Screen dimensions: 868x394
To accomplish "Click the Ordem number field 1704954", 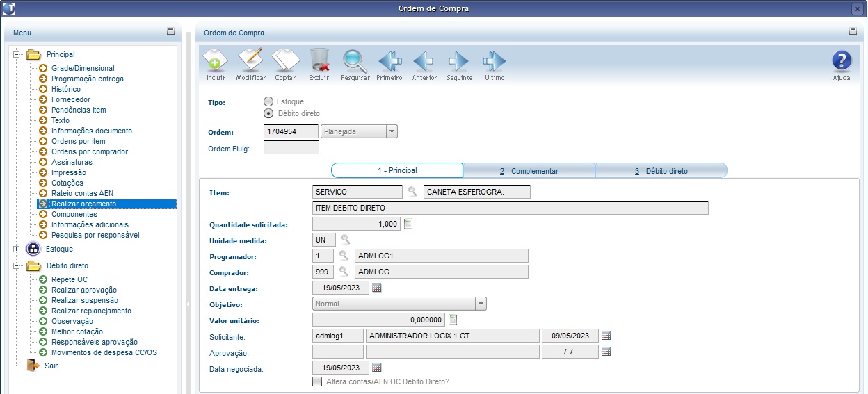I will (291, 131).
